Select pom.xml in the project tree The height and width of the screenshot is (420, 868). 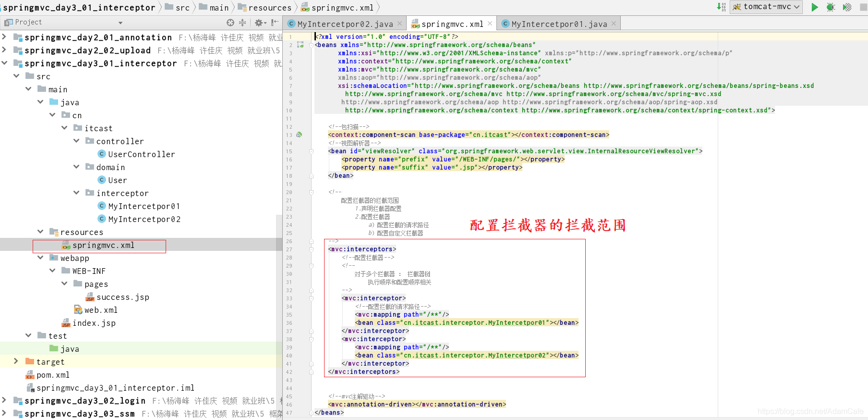53,375
